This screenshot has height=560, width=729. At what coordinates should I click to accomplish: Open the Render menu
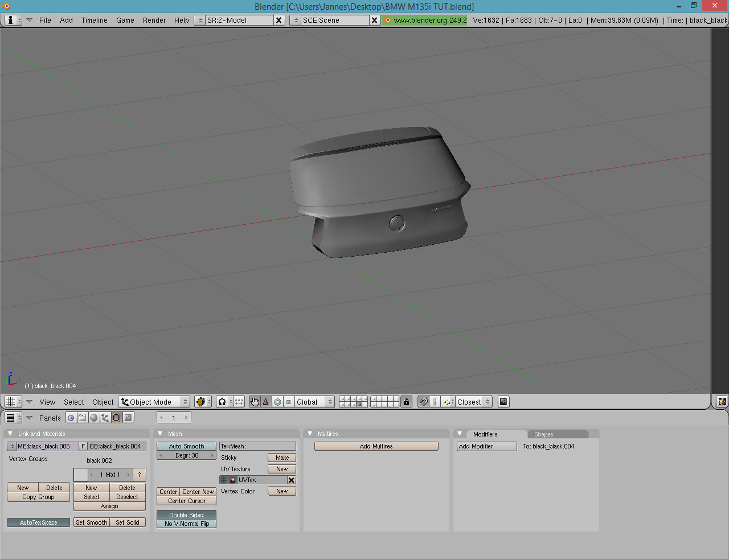(x=154, y=20)
